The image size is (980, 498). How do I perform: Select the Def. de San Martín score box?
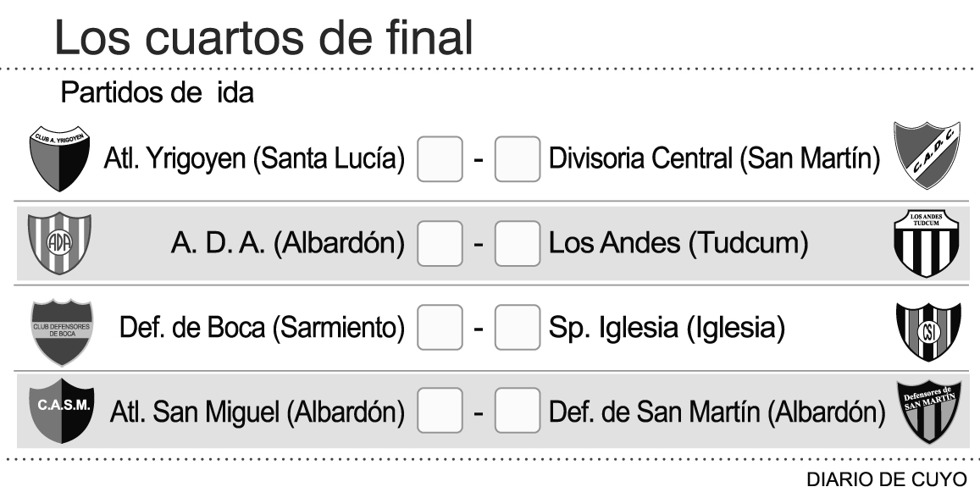(x=517, y=412)
